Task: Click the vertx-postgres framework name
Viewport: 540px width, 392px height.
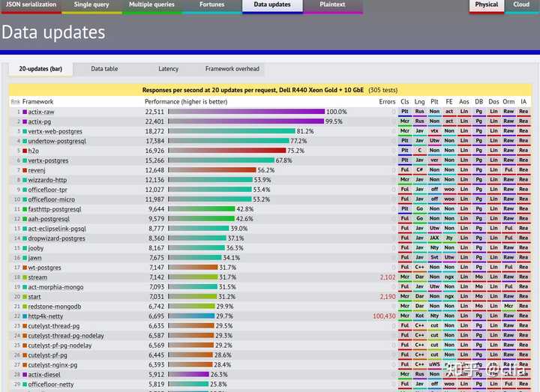Action: coord(48,160)
